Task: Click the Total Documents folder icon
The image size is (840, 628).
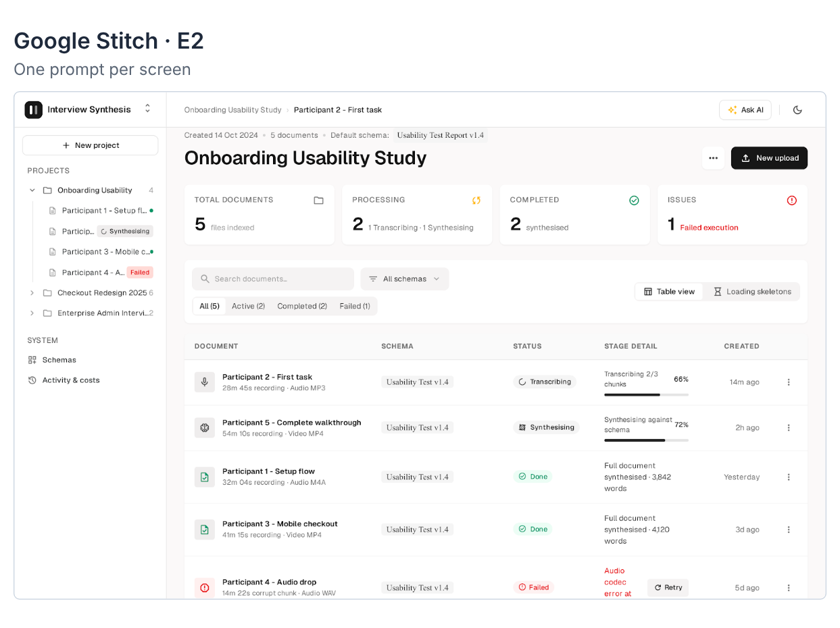Action: 319,201
